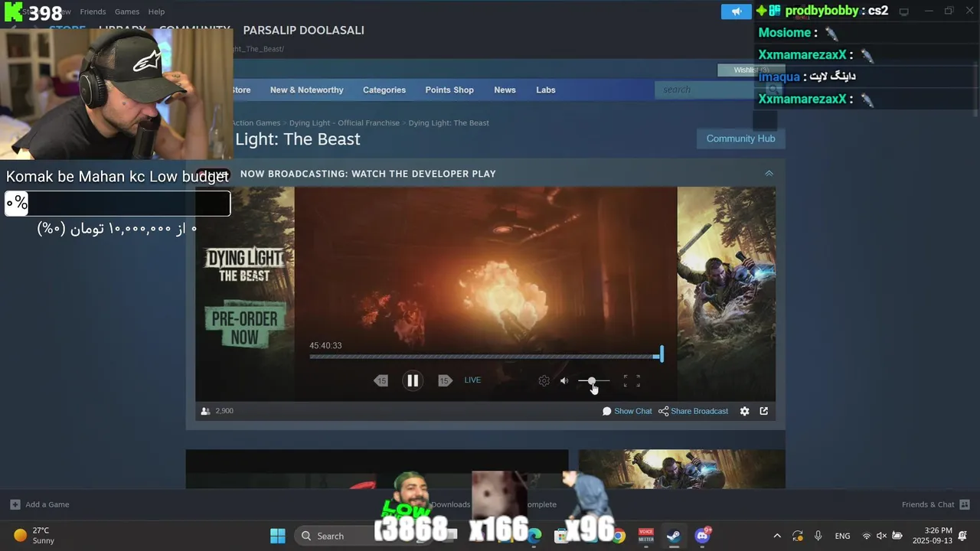This screenshot has height=551, width=980.
Task: Open the Games menu in Steam
Action: [126, 11]
